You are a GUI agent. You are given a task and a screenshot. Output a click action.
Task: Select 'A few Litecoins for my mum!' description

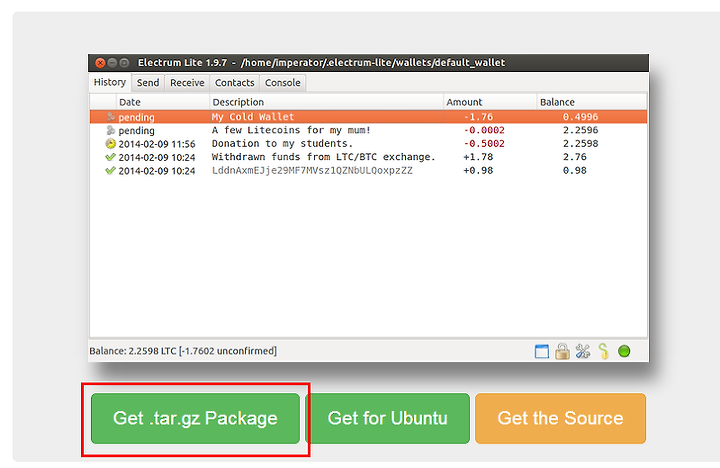point(291,130)
